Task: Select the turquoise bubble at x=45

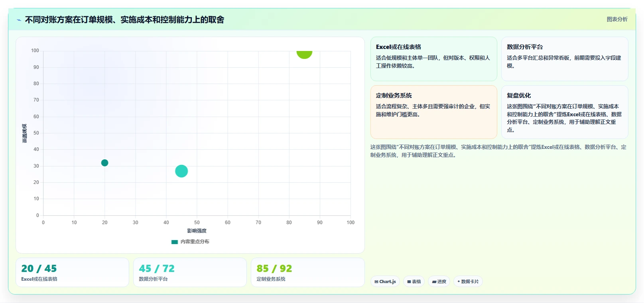Action: (181, 171)
